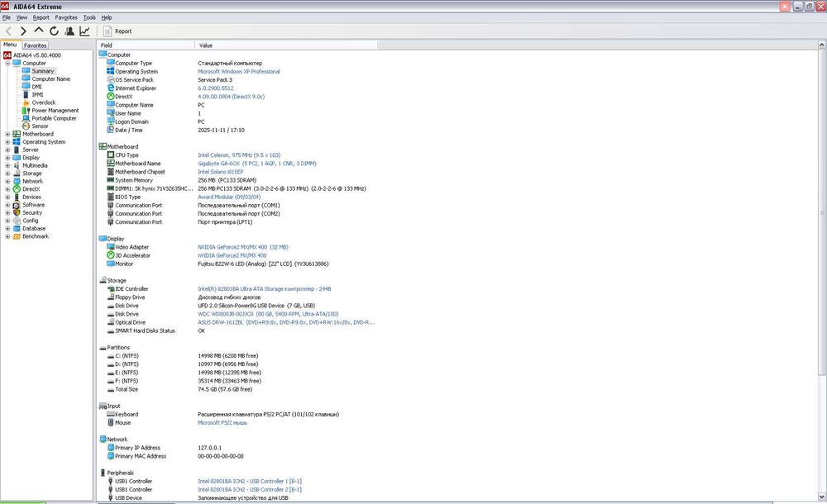This screenshot has height=504, width=827.
Task: Open the WDC WD800JB disk drive link
Action: click(x=268, y=314)
